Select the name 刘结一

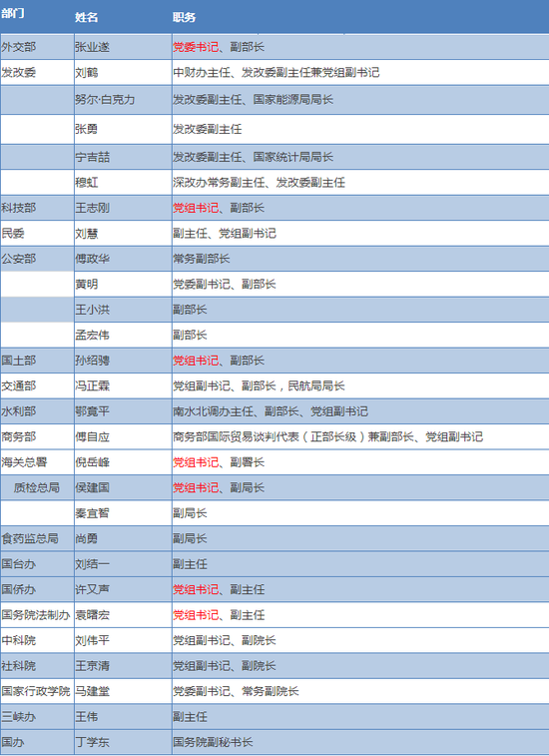[x=92, y=564]
